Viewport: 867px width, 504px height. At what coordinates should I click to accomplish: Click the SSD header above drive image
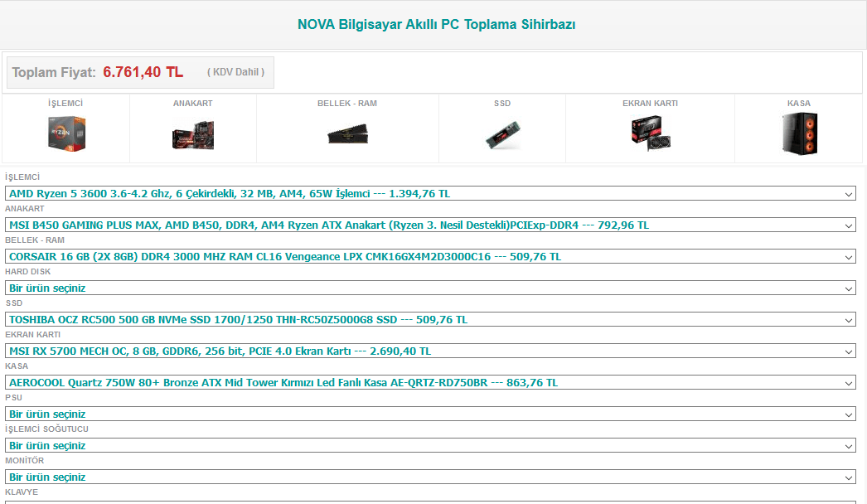click(x=502, y=104)
